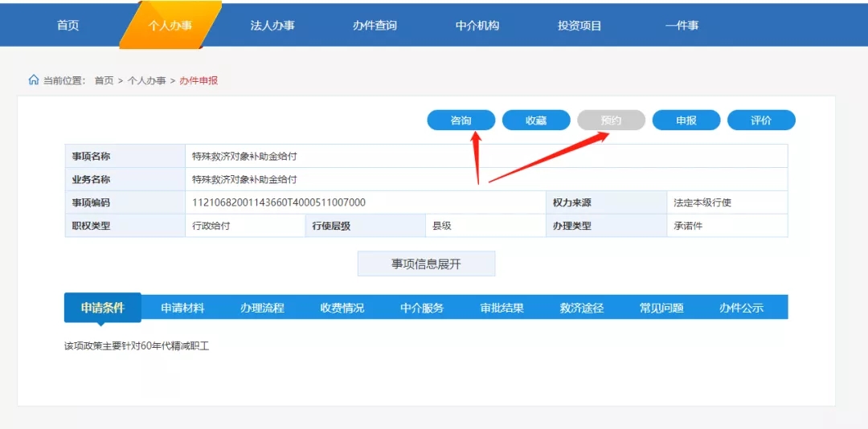The image size is (868, 429).
Task: Select the 常见问题 tab
Action: [x=661, y=308]
